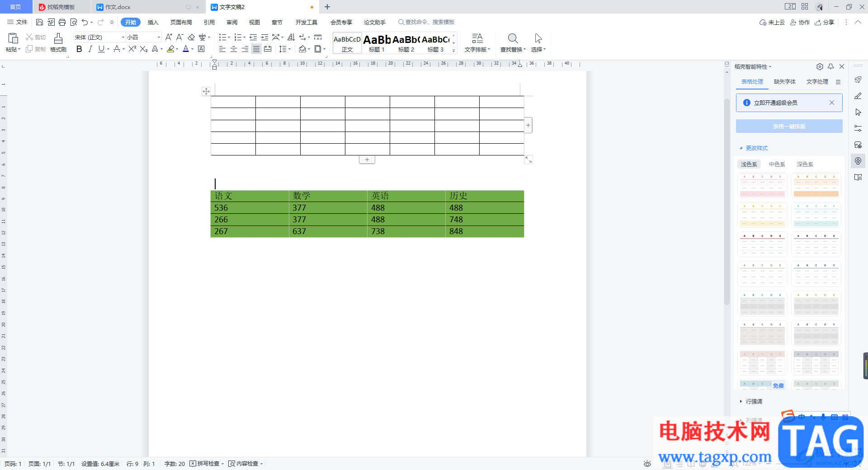The image size is (868, 470).
Task: Clear formatting with eraser icon
Action: pyautogui.click(x=191, y=37)
